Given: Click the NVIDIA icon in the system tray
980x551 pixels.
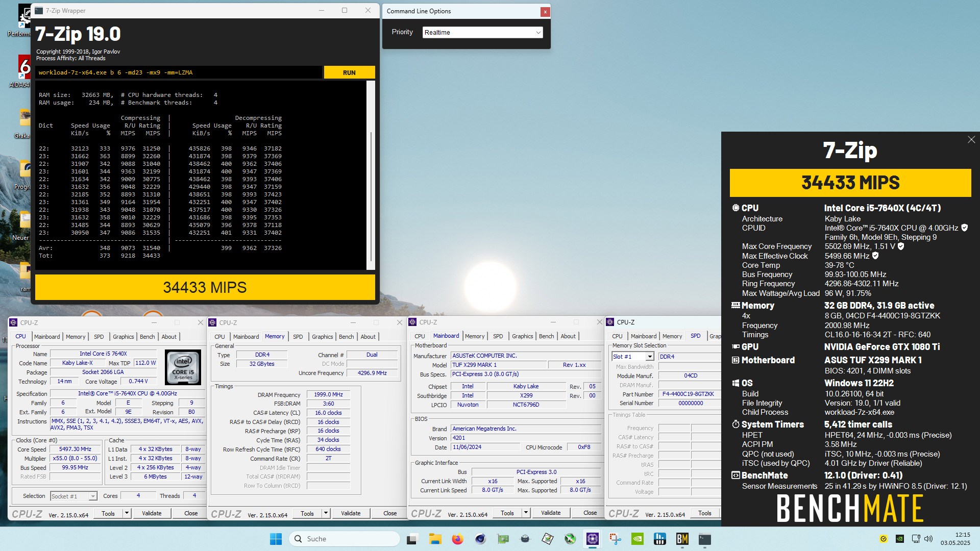Looking at the screenshot, I should [x=900, y=539].
